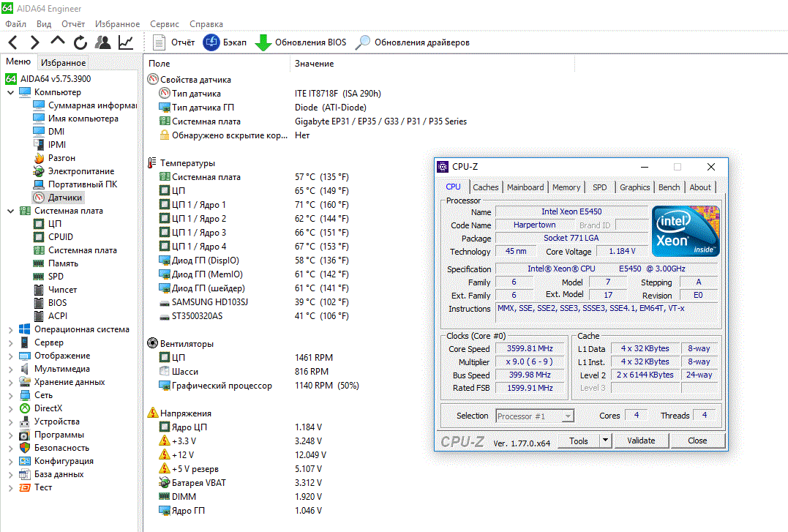Open the users management toolbar icon
788x532 pixels.
click(x=103, y=42)
